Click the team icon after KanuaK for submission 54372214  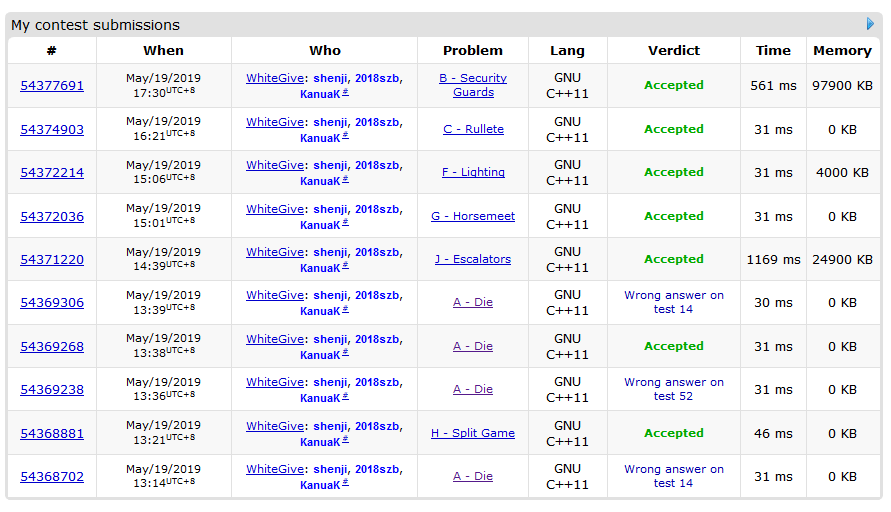346,180
